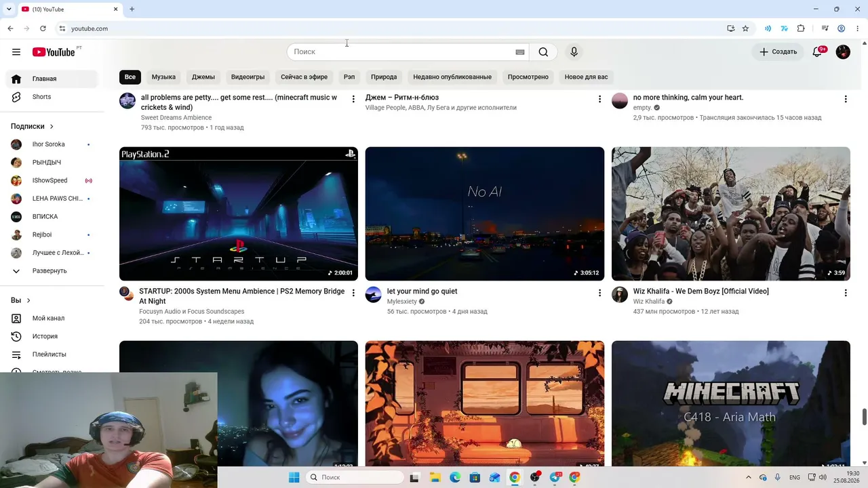Expand the Подписки section chevron

(x=52, y=127)
